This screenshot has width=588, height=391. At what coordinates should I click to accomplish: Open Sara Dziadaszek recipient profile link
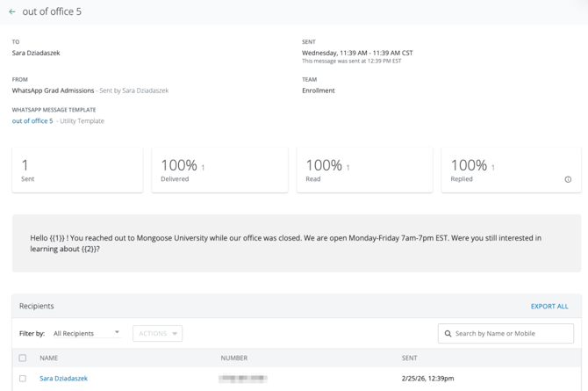coord(63,379)
